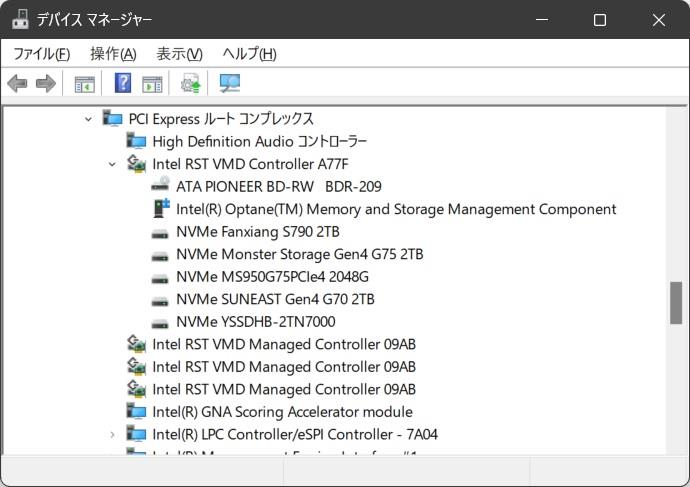Viewport: 690px width, 487px height.
Task: Click disk icon of NVMe Monster Storage Gen4
Action: click(x=160, y=256)
